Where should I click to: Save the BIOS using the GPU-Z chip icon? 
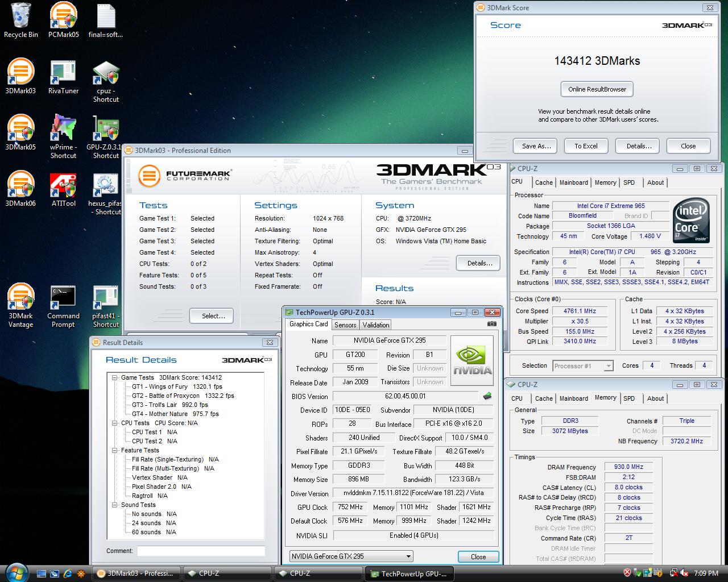487,396
